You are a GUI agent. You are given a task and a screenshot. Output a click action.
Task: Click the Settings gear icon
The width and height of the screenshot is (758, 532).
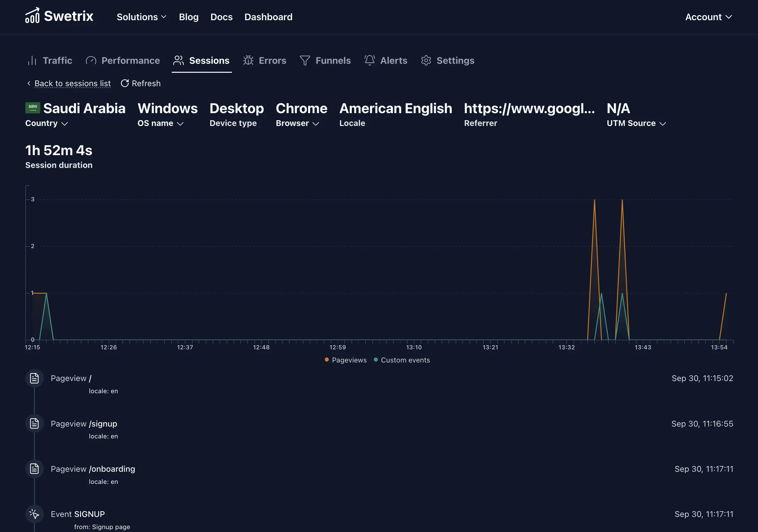pyautogui.click(x=426, y=61)
